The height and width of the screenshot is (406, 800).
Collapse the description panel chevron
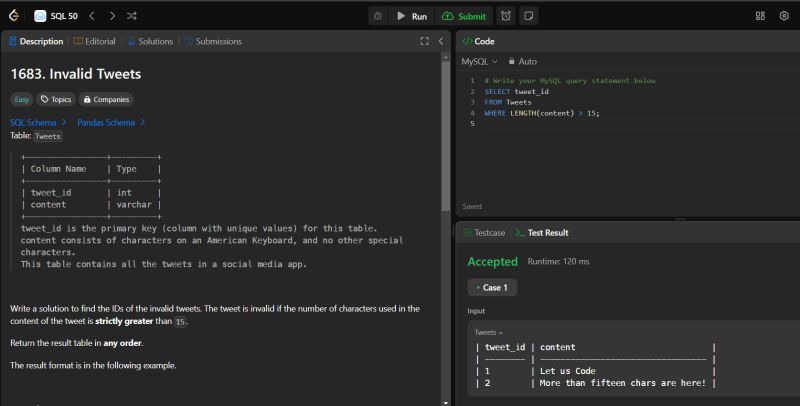[441, 41]
